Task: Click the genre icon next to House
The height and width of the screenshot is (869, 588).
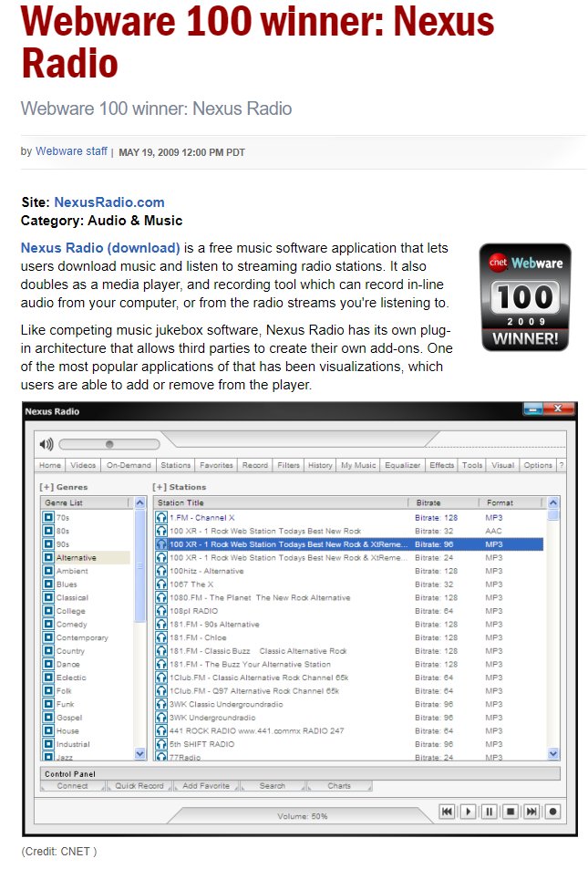Action: tap(48, 730)
